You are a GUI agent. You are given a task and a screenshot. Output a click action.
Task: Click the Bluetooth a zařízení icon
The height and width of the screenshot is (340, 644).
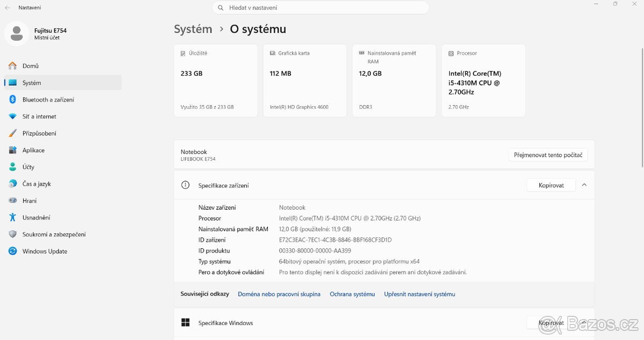pos(12,100)
